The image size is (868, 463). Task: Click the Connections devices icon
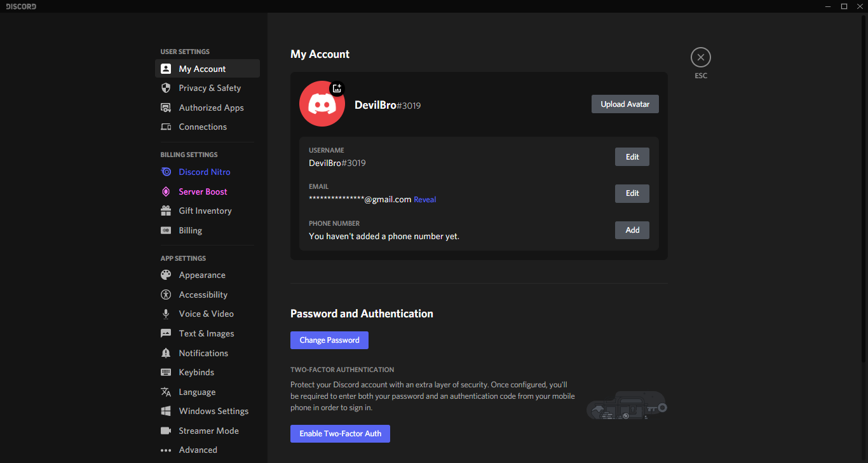coord(166,127)
